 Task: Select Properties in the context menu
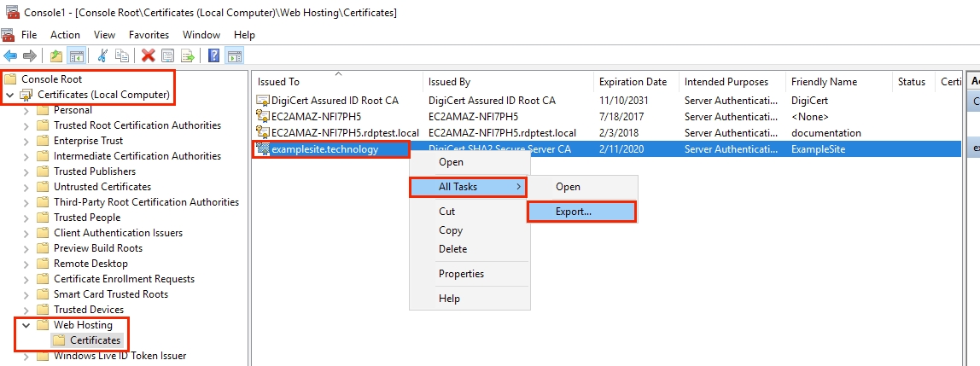461,274
